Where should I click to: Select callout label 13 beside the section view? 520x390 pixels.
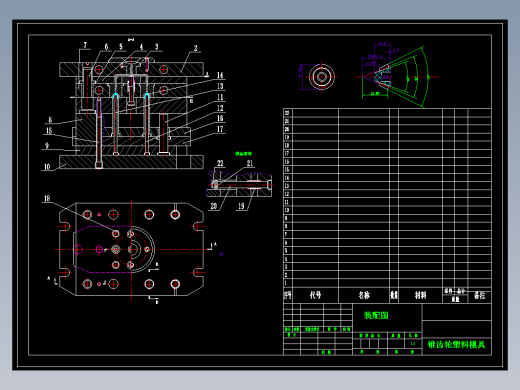coord(220,86)
